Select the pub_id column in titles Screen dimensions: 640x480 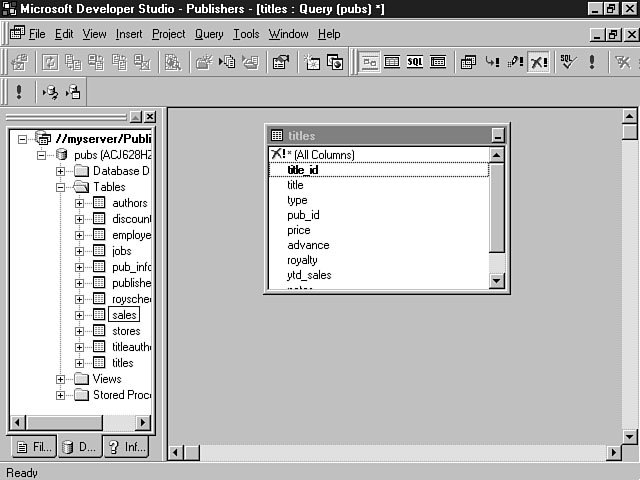click(303, 215)
